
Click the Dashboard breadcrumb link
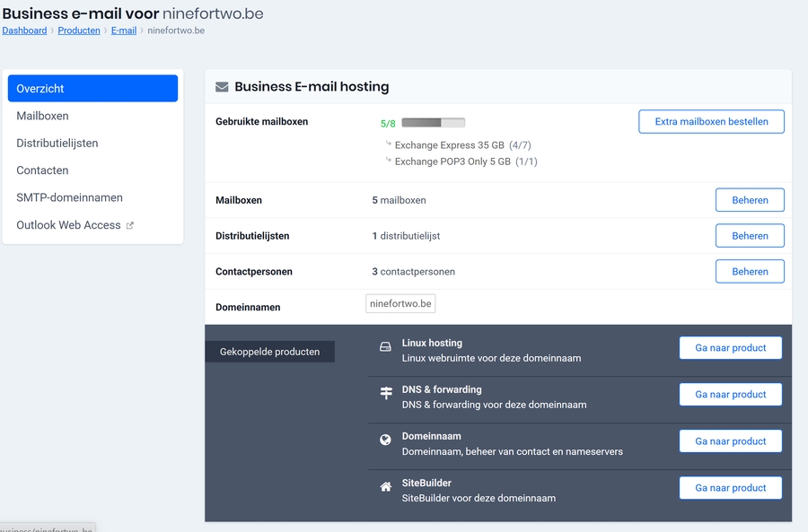pyautogui.click(x=24, y=30)
